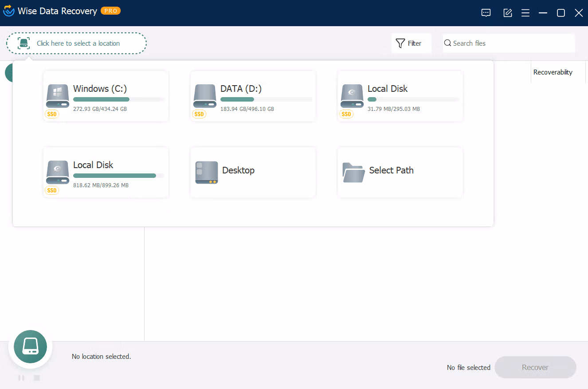Viewport: 588px width, 389px height.
Task: Select the DATA (D:) drive
Action: tap(253, 96)
